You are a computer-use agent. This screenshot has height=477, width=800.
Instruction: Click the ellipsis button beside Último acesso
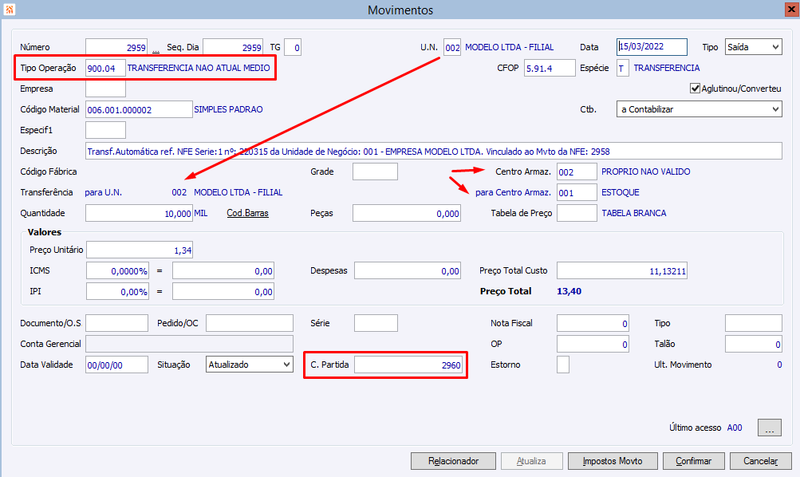[x=769, y=428]
